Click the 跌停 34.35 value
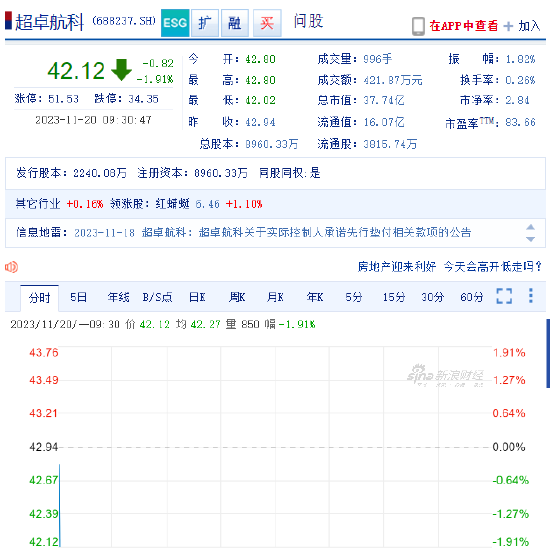 tap(143, 99)
